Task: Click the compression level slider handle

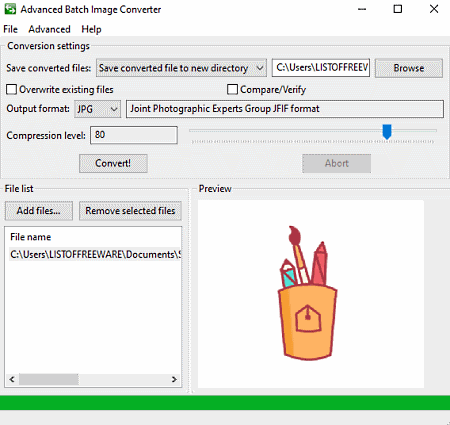Action: (x=387, y=132)
